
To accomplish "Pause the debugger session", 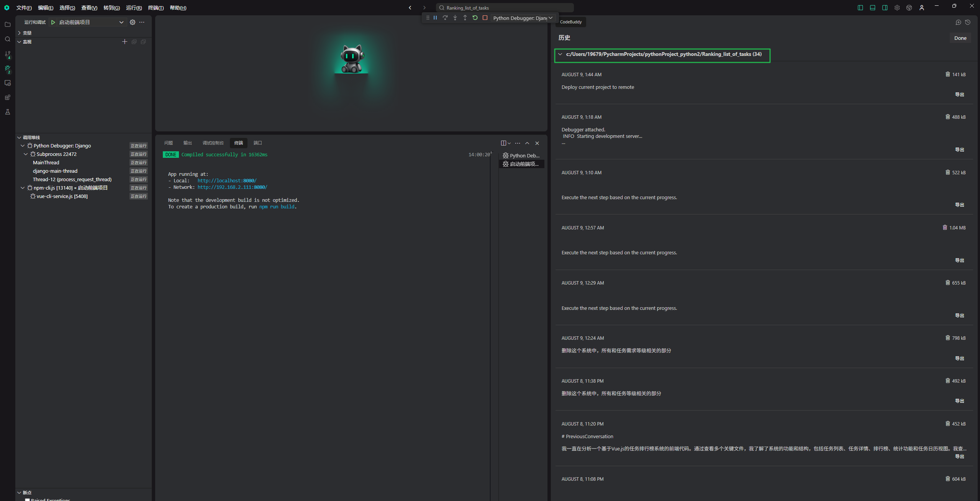I will tap(435, 18).
